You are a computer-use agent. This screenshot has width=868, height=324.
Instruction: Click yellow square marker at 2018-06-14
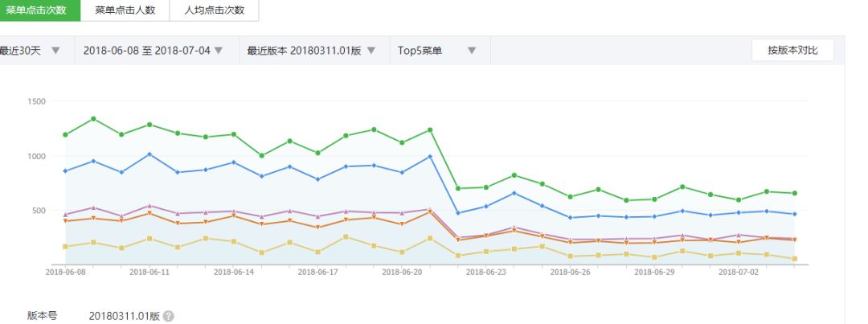click(x=234, y=241)
